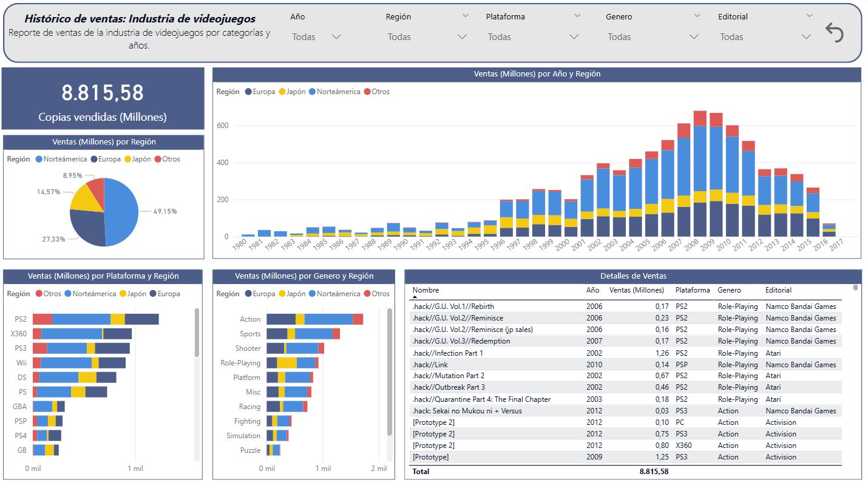Expand the Región filter dropdown

tap(427, 37)
